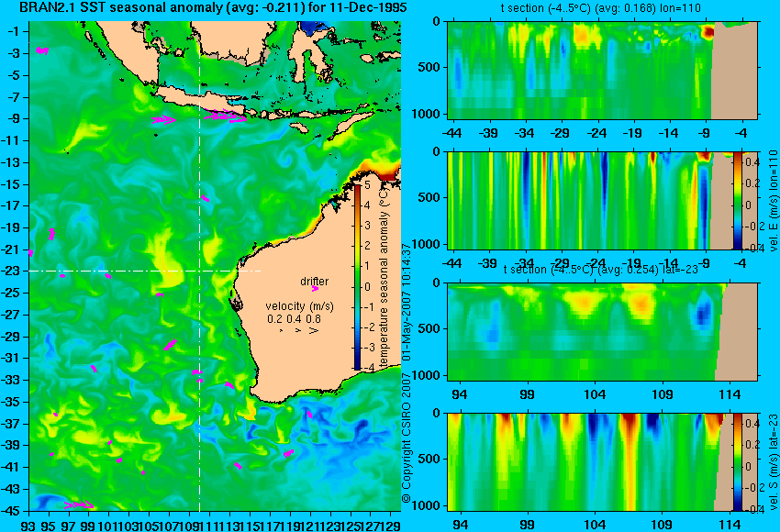
Task: Click the magenta drifter arrows at map's bottom-left corner
Action: (80, 504)
